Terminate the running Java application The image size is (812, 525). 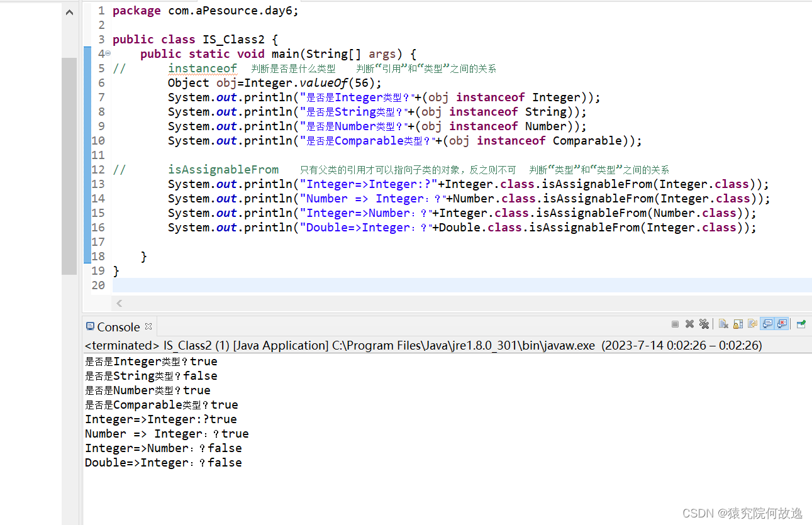click(675, 324)
